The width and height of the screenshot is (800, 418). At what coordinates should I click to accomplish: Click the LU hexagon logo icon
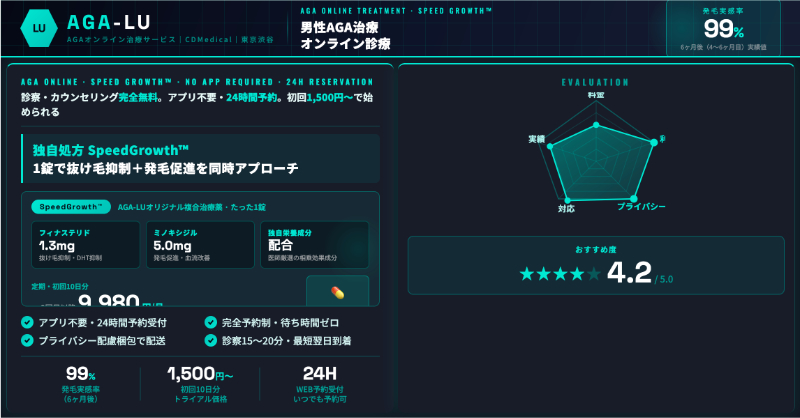point(34,29)
